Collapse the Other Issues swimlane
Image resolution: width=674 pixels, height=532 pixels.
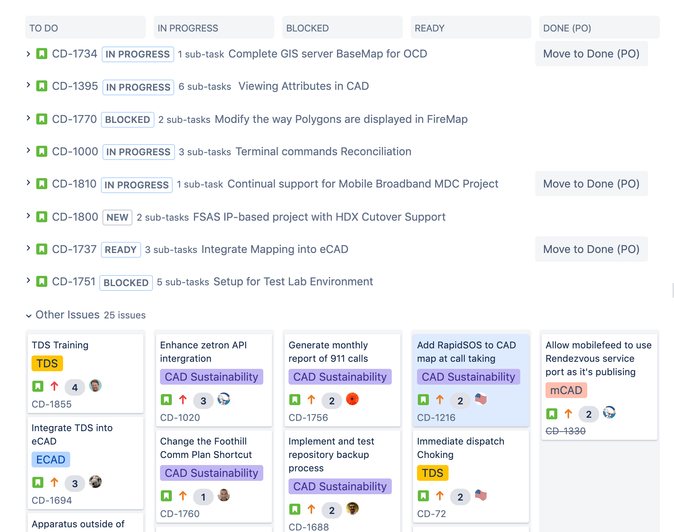pos(28,315)
